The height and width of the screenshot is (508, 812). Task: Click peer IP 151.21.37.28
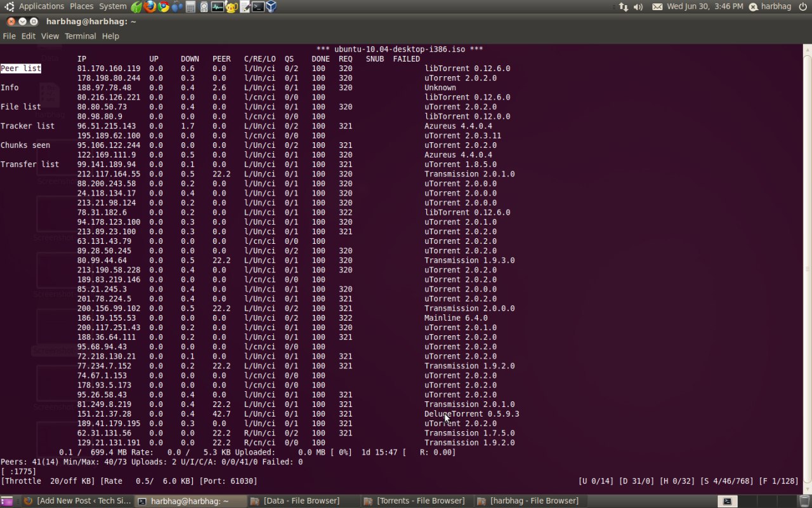[105, 414]
